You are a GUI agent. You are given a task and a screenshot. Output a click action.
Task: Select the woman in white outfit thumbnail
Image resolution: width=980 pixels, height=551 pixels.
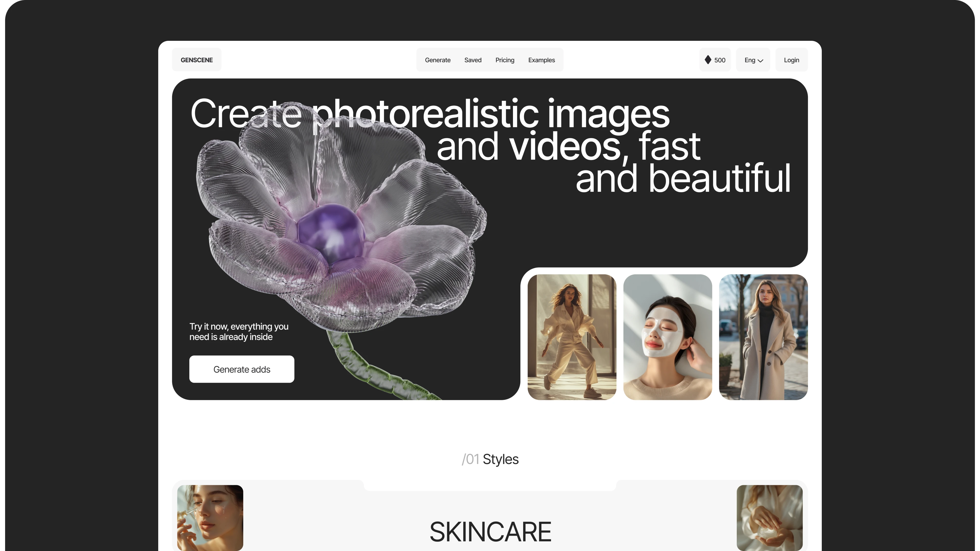(572, 337)
